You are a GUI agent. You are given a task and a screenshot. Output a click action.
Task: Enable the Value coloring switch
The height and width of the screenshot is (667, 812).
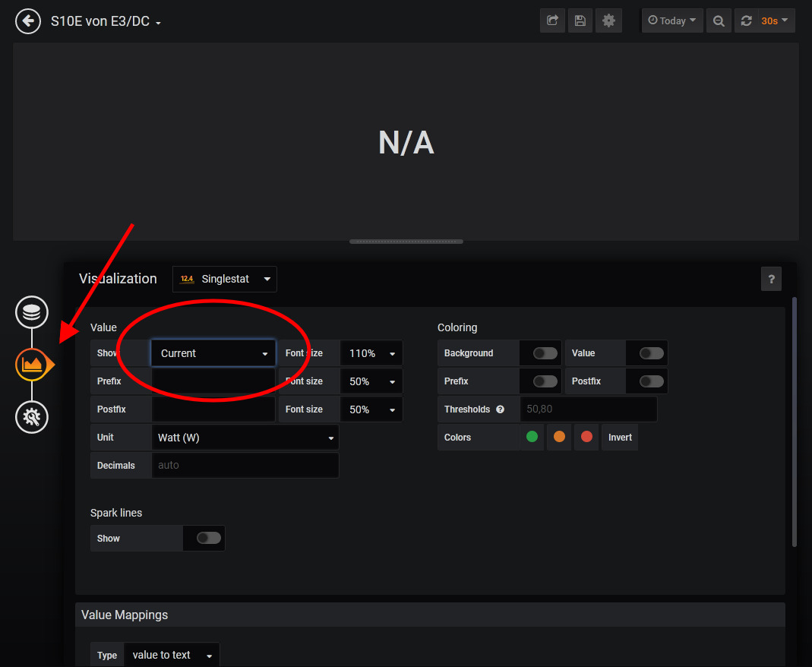[x=651, y=353]
